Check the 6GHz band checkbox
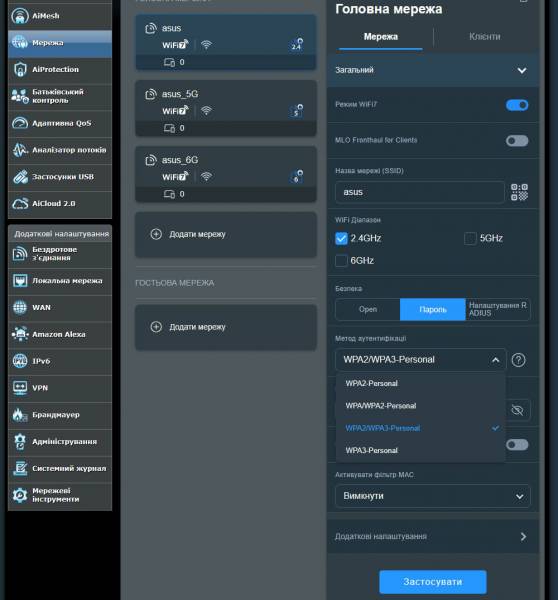This screenshot has height=600, width=558. point(341,261)
